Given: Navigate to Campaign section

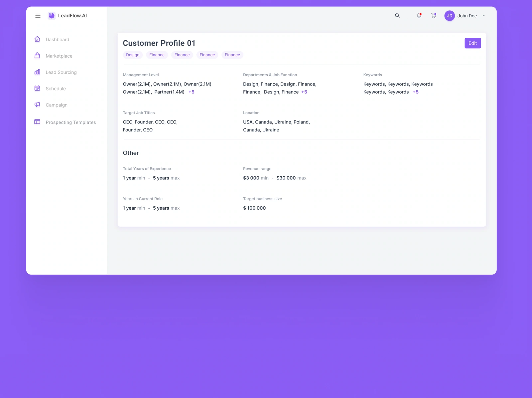Looking at the screenshot, I should coord(57,105).
